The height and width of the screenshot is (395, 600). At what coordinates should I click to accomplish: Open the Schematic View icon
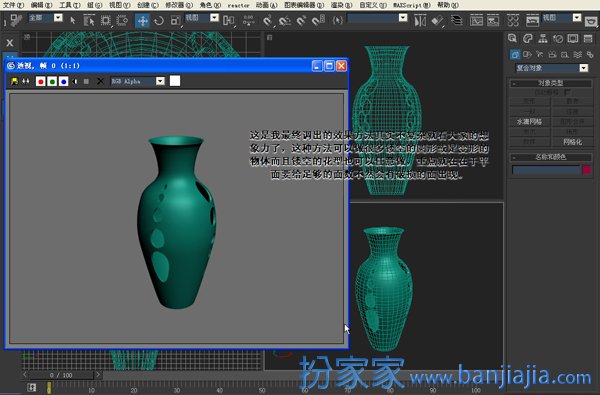pos(493,20)
